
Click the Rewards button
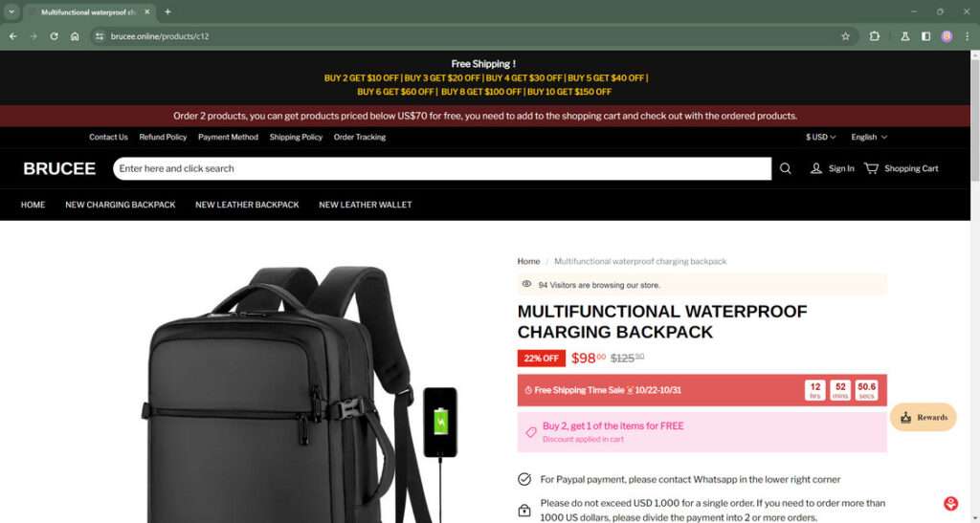924,417
